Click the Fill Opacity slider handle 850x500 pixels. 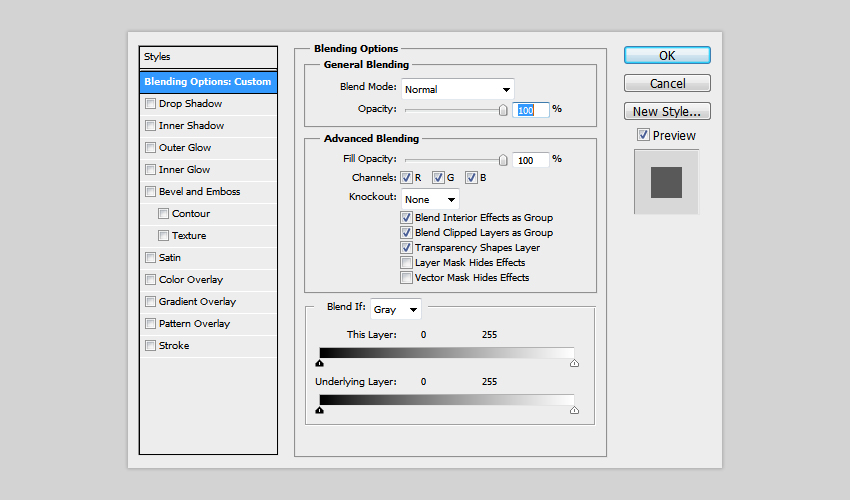click(503, 159)
